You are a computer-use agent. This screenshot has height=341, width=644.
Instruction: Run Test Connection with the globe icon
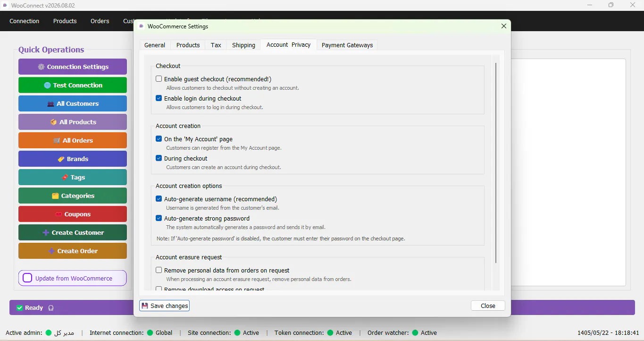pyautogui.click(x=73, y=85)
